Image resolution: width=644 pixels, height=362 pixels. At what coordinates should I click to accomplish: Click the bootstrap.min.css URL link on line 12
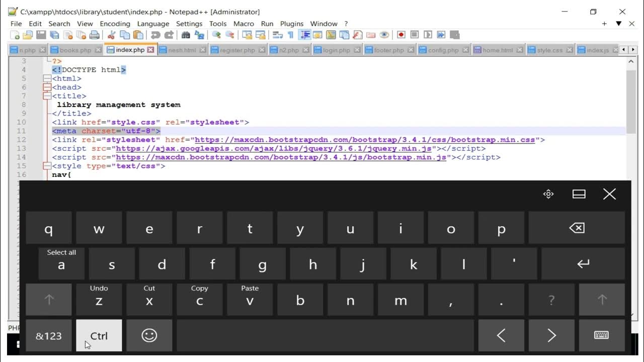tap(365, 140)
